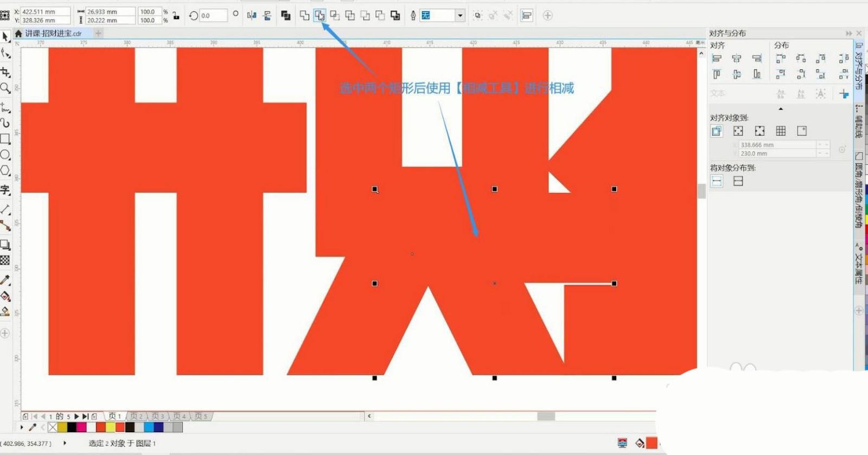Click the rotation angle field

pyautogui.click(x=213, y=15)
